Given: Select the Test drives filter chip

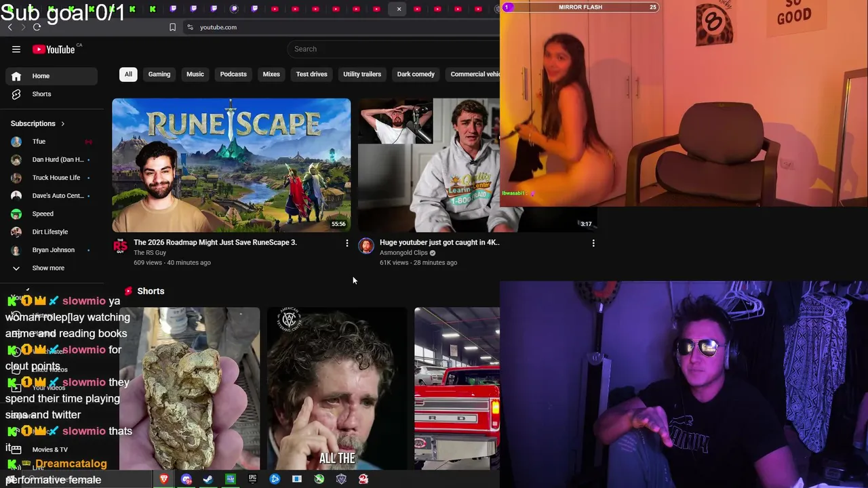Looking at the screenshot, I should [x=312, y=74].
